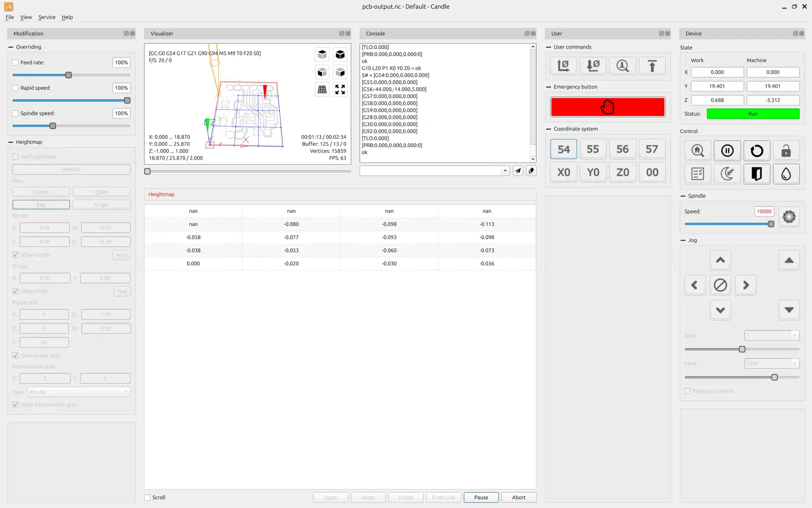
Task: Enable the Feed rate override checkbox
Action: [16, 63]
